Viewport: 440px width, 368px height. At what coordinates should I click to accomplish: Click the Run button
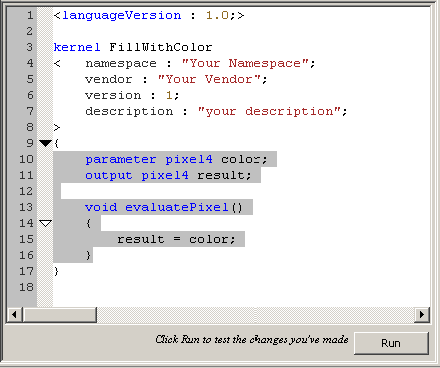391,343
